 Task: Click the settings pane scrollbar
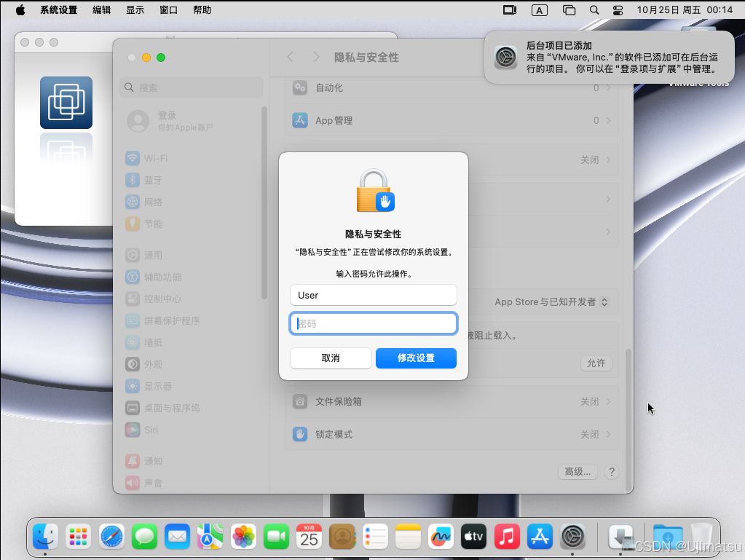coord(628,420)
